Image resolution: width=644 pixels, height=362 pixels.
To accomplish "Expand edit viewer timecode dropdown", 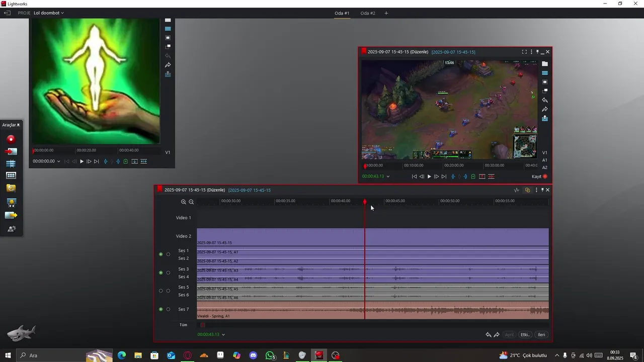I will pyautogui.click(x=388, y=176).
